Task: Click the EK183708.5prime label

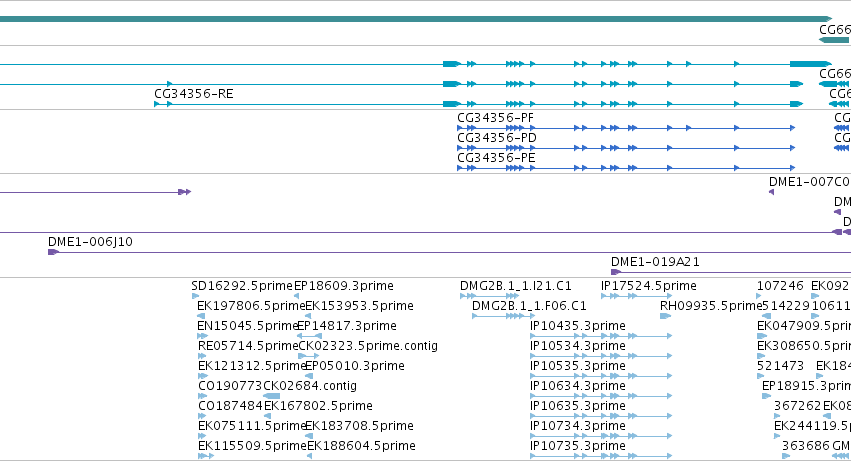Action: (x=359, y=427)
